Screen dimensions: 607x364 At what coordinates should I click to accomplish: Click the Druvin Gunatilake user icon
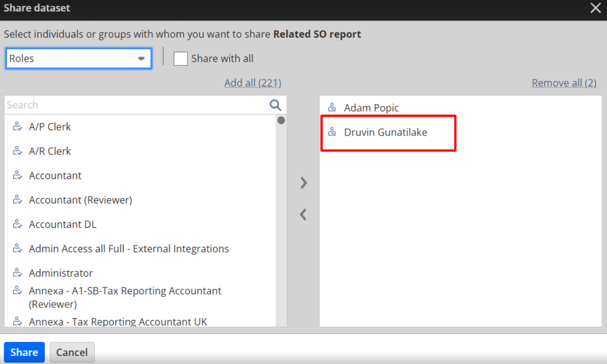tap(332, 132)
